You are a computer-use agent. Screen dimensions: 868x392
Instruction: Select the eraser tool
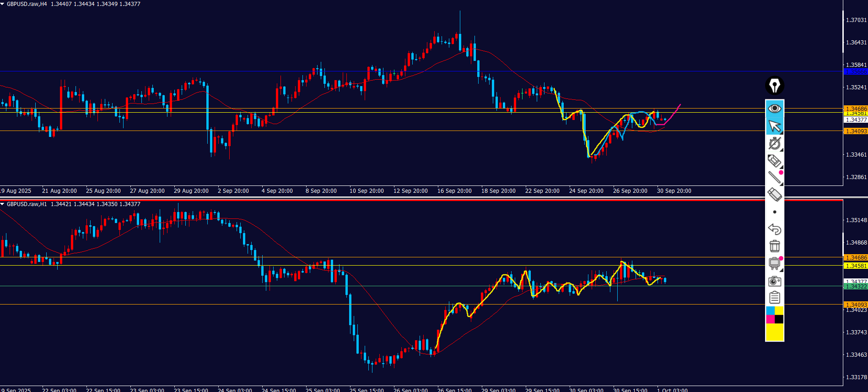[x=774, y=195]
